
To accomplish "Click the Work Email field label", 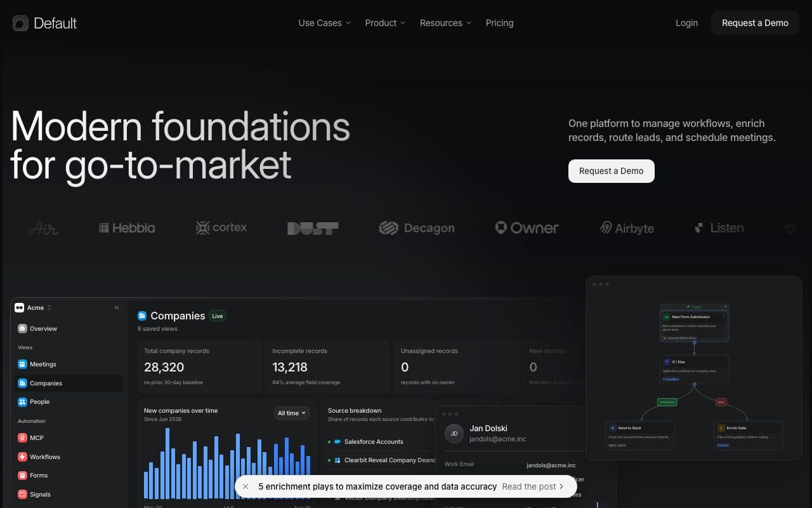I will (x=459, y=464).
